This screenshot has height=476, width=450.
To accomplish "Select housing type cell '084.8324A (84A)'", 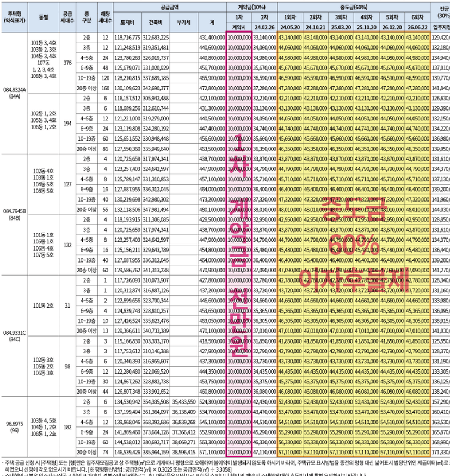I will click(15, 93).
